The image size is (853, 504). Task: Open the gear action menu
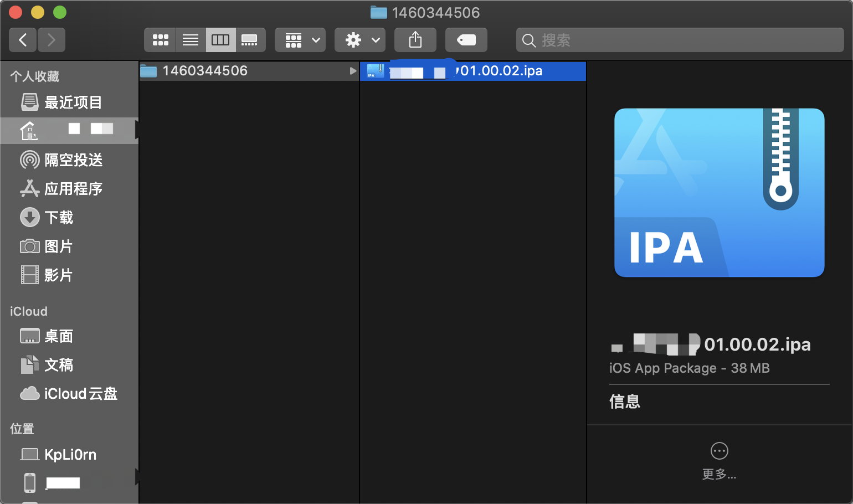click(x=361, y=40)
